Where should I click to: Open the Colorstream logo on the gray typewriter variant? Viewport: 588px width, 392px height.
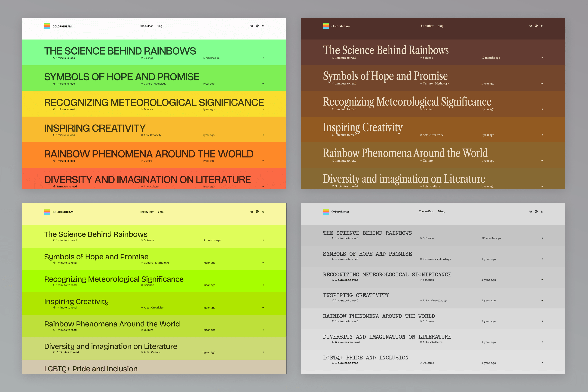pyautogui.click(x=326, y=211)
